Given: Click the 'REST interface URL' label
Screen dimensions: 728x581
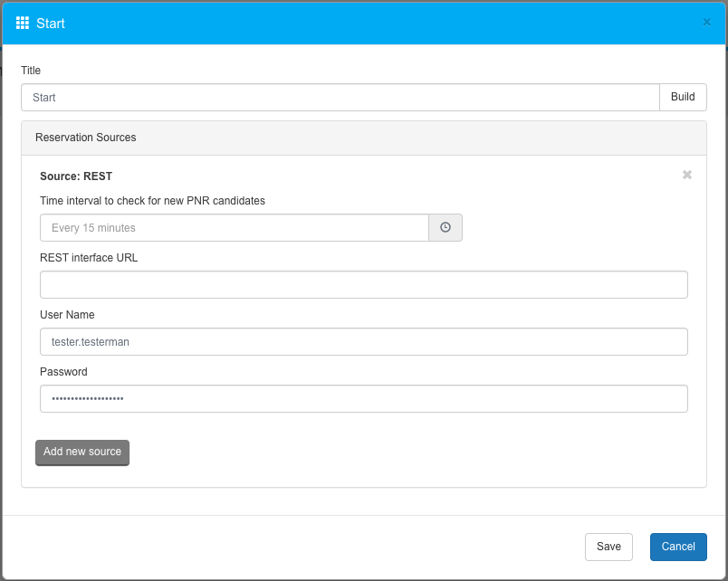Looking at the screenshot, I should tap(89, 258).
